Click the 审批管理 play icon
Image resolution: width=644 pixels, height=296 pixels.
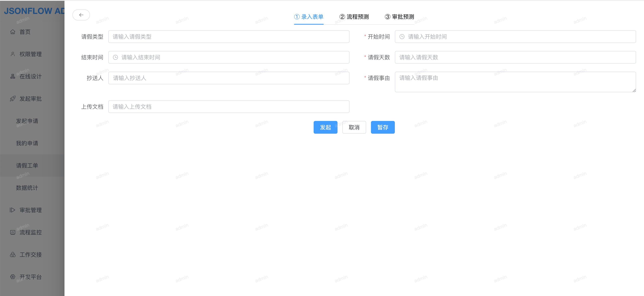(x=13, y=210)
